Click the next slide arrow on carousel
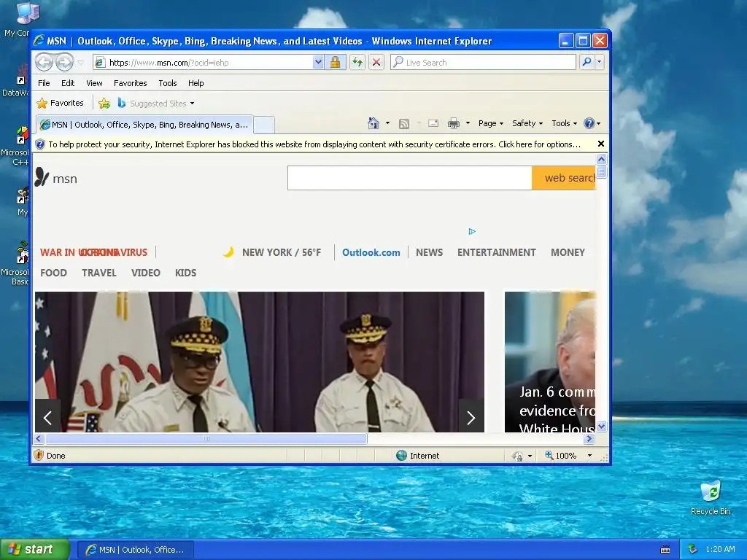The image size is (747, 560). click(x=471, y=418)
